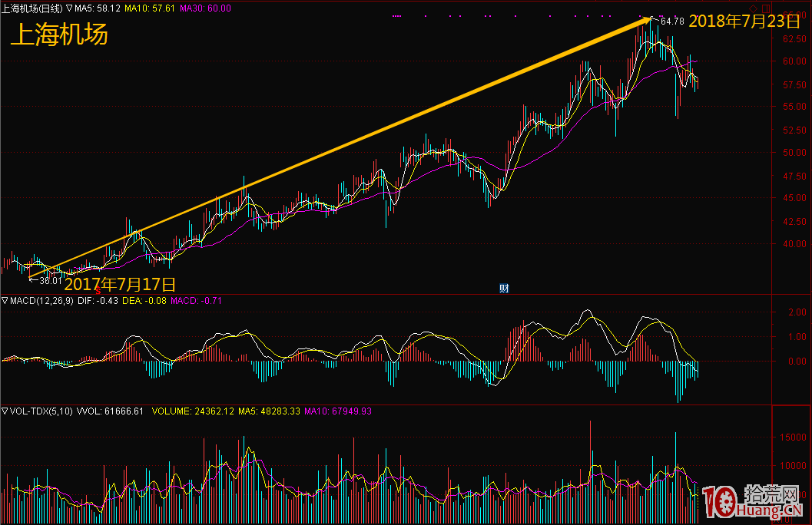Click the 36.01 low price label
Viewport: 812px width, 525px height.
[51, 281]
